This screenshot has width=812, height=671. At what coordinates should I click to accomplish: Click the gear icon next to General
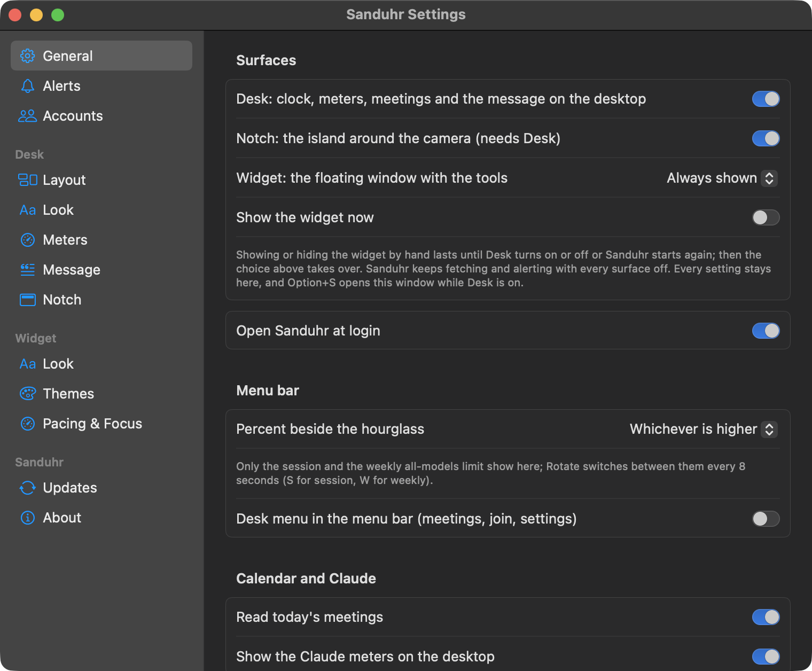pyautogui.click(x=28, y=56)
